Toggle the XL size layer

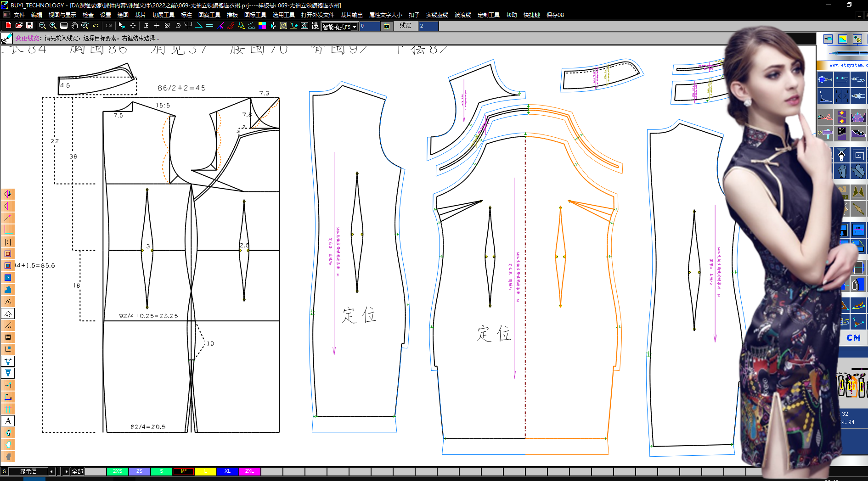pos(227,471)
